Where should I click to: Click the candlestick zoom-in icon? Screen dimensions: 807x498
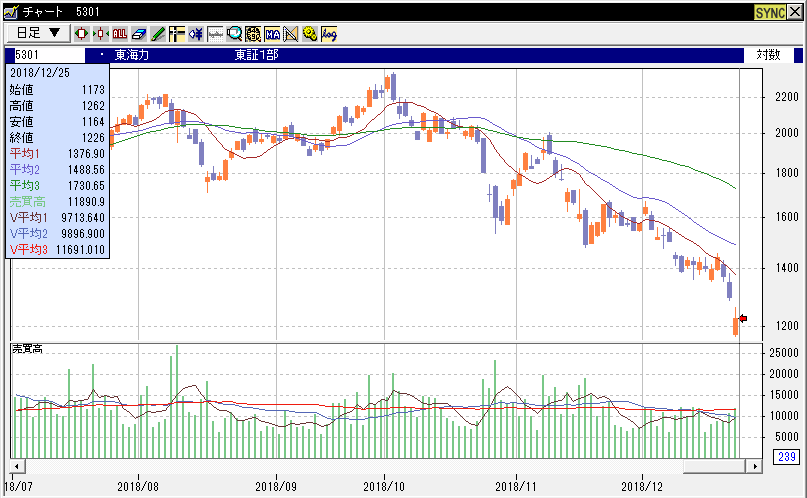point(83,33)
